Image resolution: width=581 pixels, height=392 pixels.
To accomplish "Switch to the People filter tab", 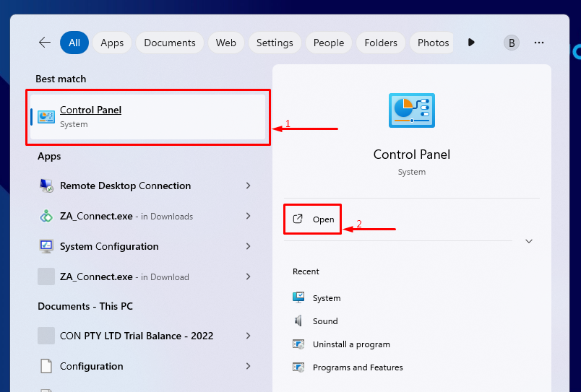I will (329, 43).
